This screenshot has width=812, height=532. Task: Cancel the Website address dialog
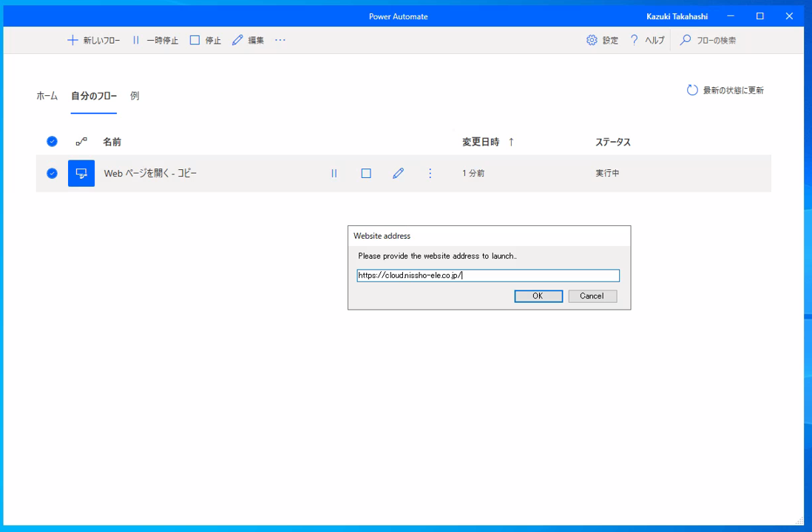coord(592,296)
